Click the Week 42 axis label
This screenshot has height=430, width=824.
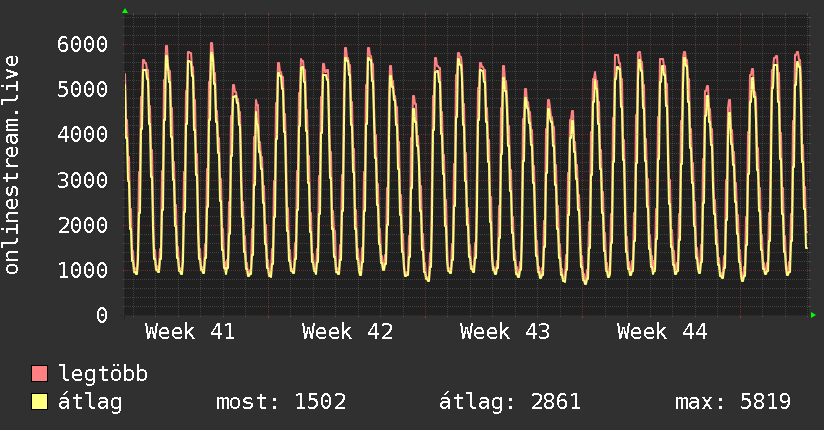[x=347, y=332]
